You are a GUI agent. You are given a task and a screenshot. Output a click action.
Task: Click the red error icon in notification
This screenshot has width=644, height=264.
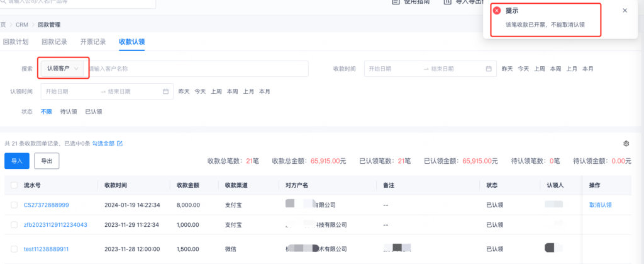click(x=497, y=11)
